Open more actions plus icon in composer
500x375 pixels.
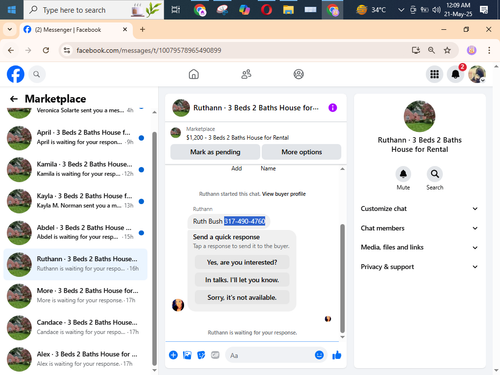point(173,355)
